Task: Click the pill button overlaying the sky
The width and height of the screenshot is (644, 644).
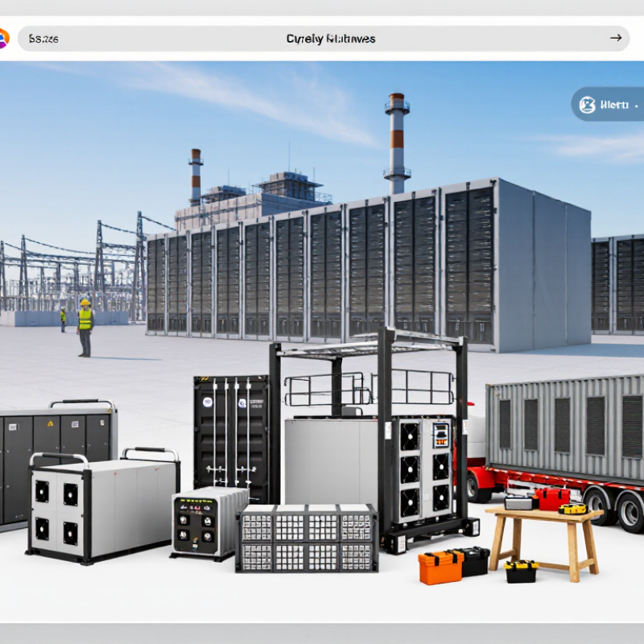Action: [x=608, y=105]
